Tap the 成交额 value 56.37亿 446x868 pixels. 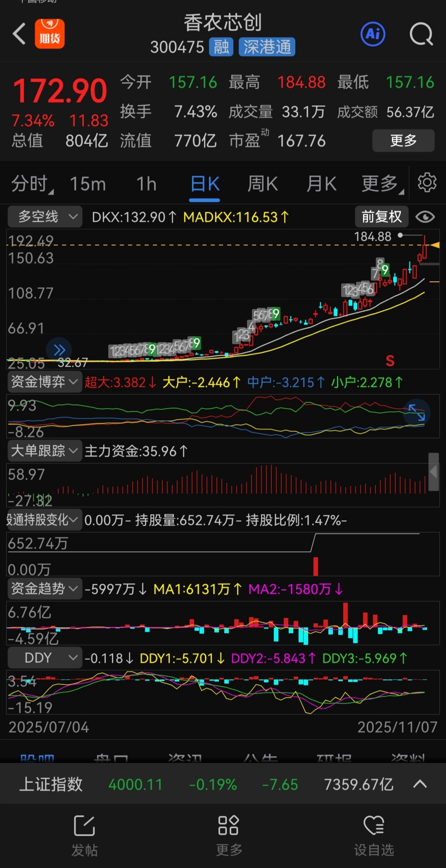410,111
